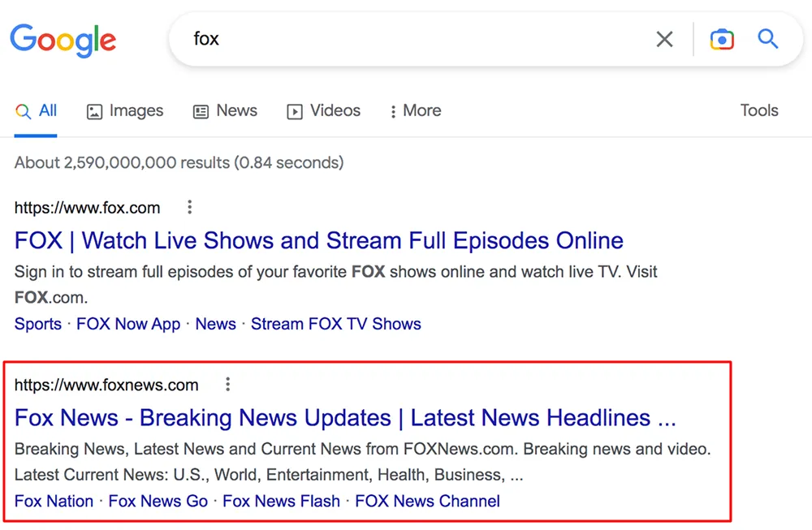Switch to the News search tab
The image size is (812, 530).
pyautogui.click(x=225, y=110)
